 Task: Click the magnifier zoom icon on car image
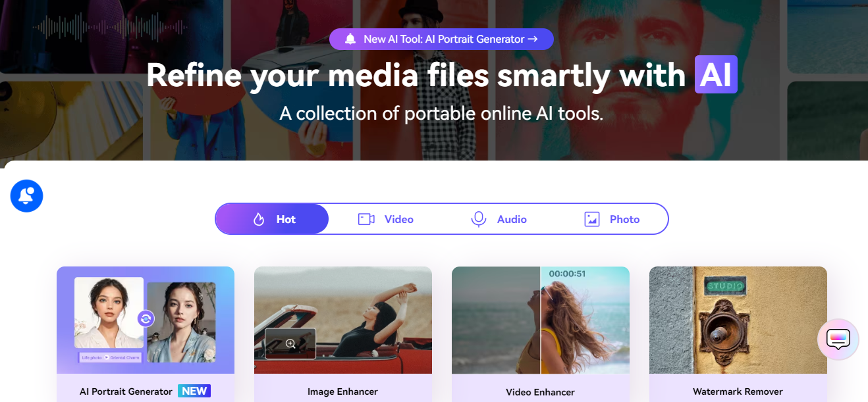pos(290,343)
